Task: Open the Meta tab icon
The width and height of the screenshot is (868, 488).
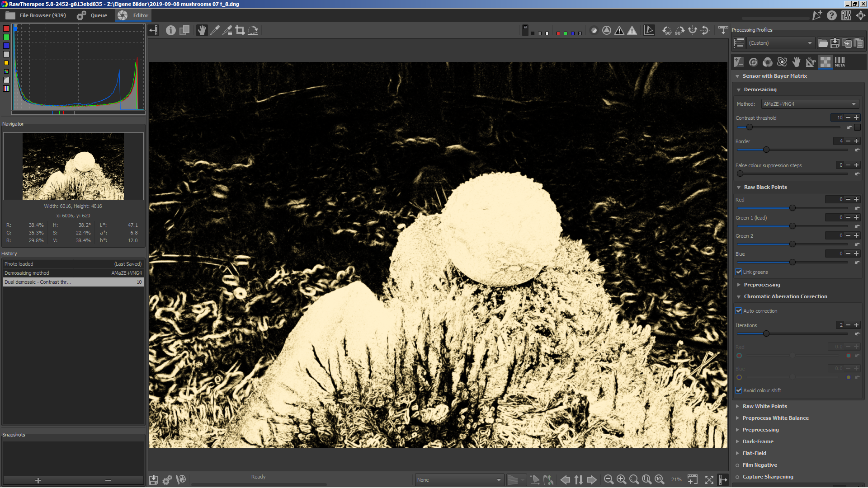Action: [840, 62]
